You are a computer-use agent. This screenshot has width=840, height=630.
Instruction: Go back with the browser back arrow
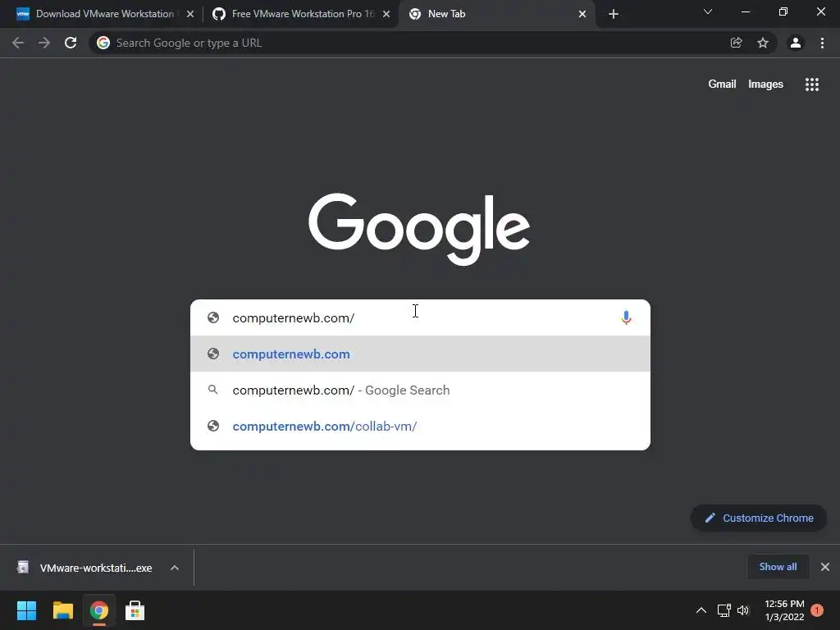click(18, 43)
